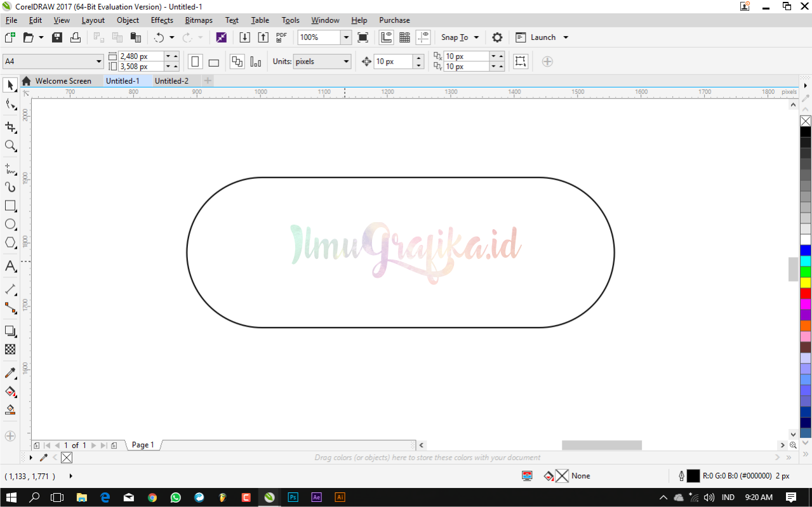Pick the red color swatch
Screen dimensions: 812x507
pos(805,293)
